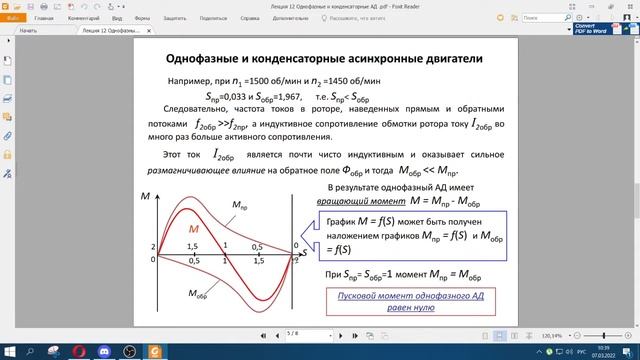This screenshot has width=640, height=360.
Task: Open the Дополнительные ribbon tab
Action: click(x=290, y=18)
